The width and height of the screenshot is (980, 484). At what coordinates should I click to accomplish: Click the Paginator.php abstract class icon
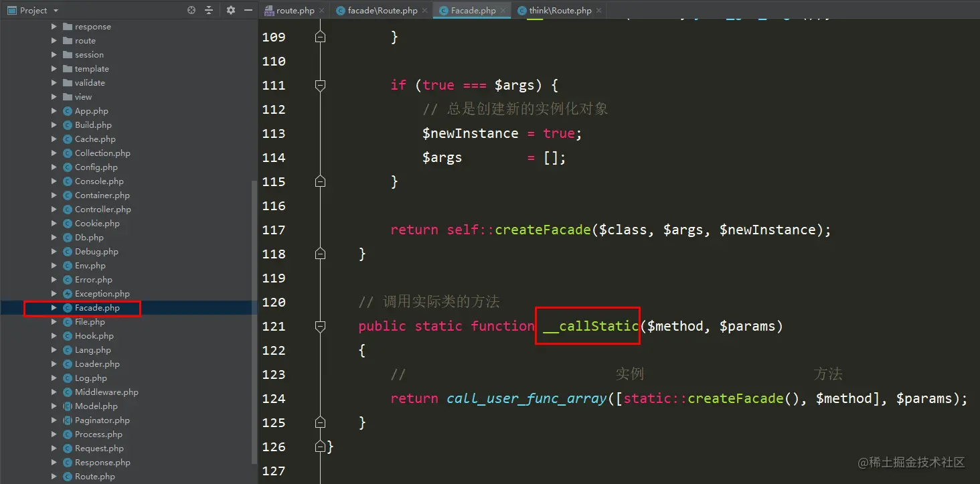[68, 420]
